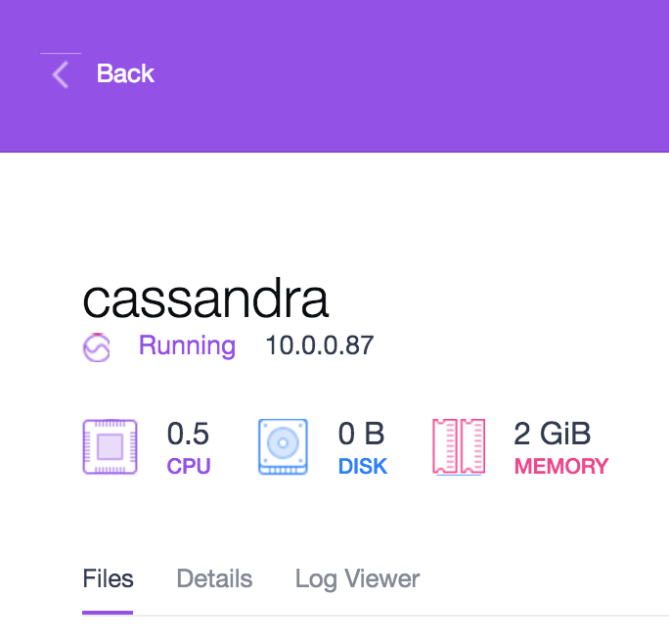Click the purple underline beneath Files
Image resolution: width=669 pixels, height=644 pixels.
[108, 613]
